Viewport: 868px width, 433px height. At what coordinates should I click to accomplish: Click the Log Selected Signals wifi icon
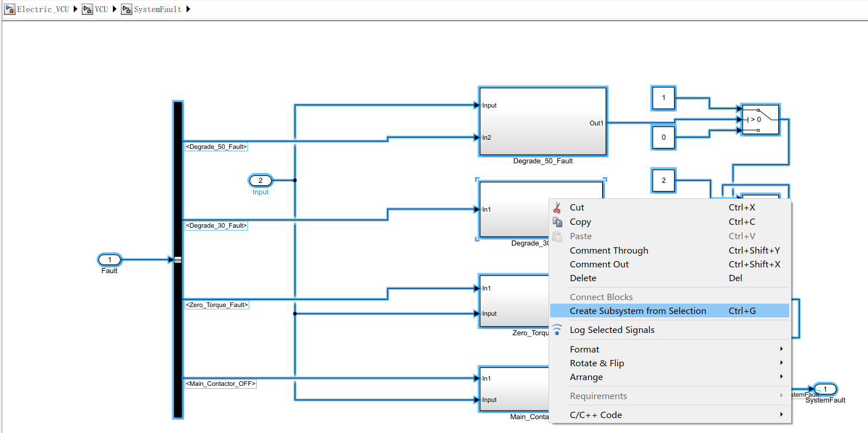(557, 329)
